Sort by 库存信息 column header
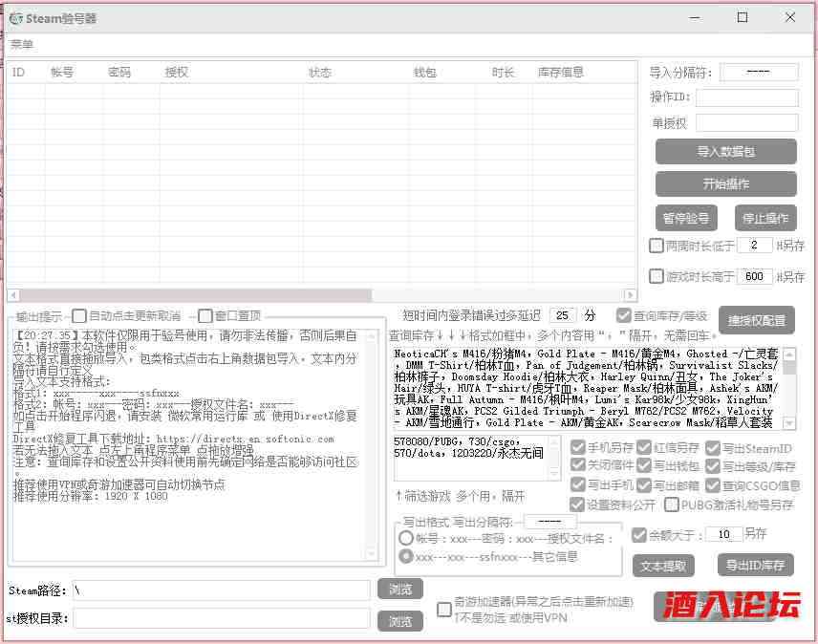The height and width of the screenshot is (644, 818). tap(561, 73)
